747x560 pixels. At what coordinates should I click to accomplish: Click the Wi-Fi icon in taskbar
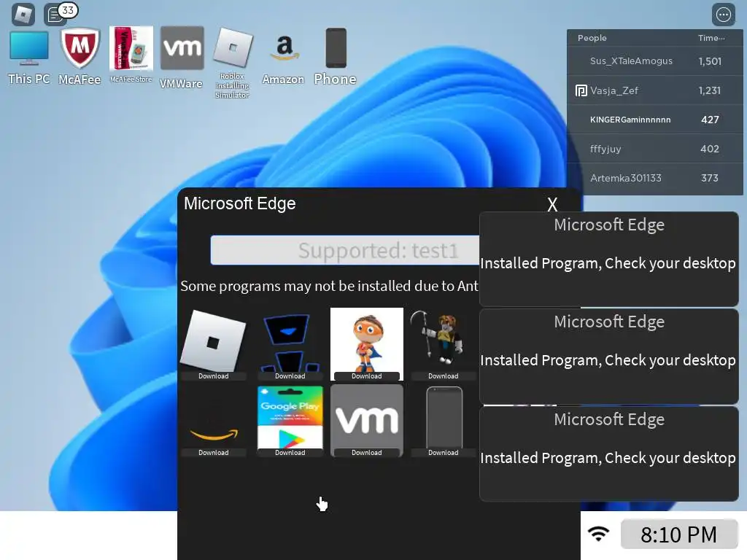(x=598, y=533)
